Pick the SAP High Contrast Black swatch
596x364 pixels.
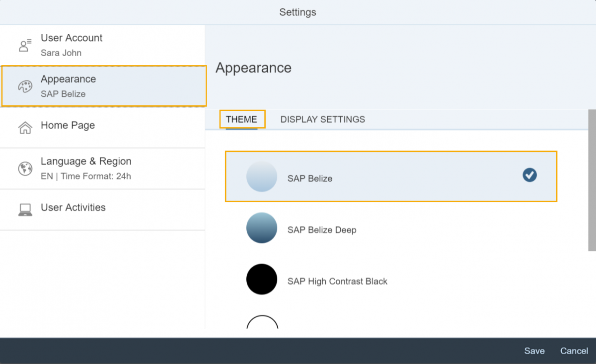[x=262, y=279]
